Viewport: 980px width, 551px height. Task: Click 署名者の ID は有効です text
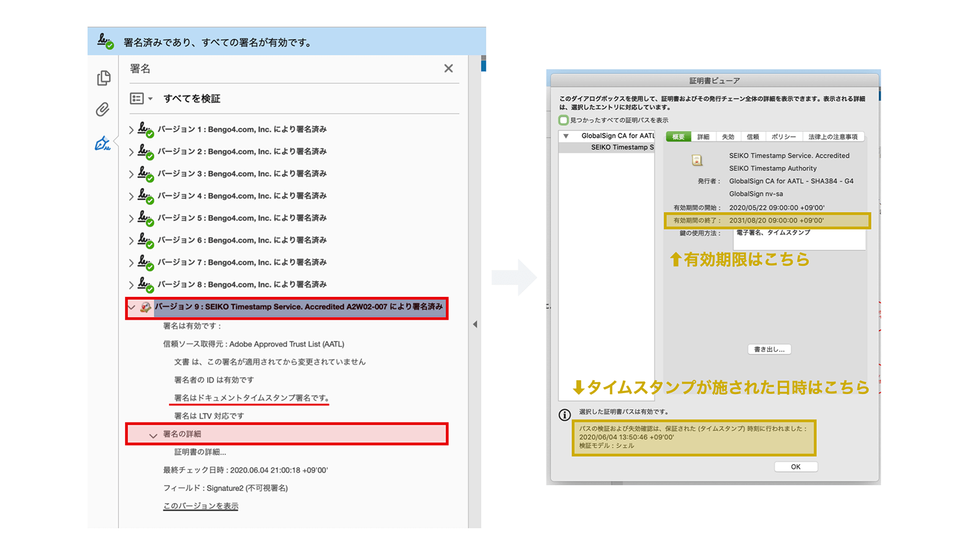tap(214, 380)
